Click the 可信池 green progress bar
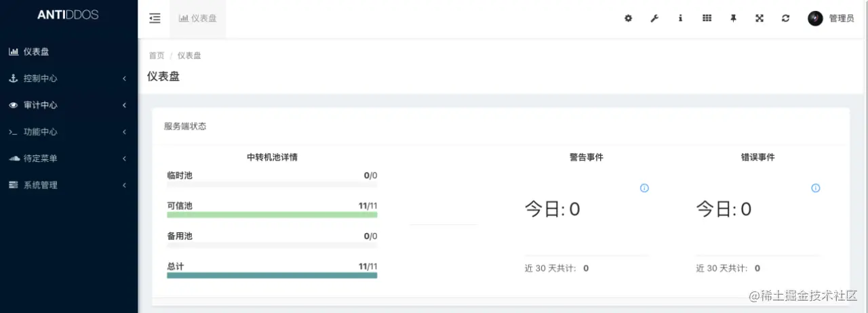The width and height of the screenshot is (868, 313). coord(272,215)
